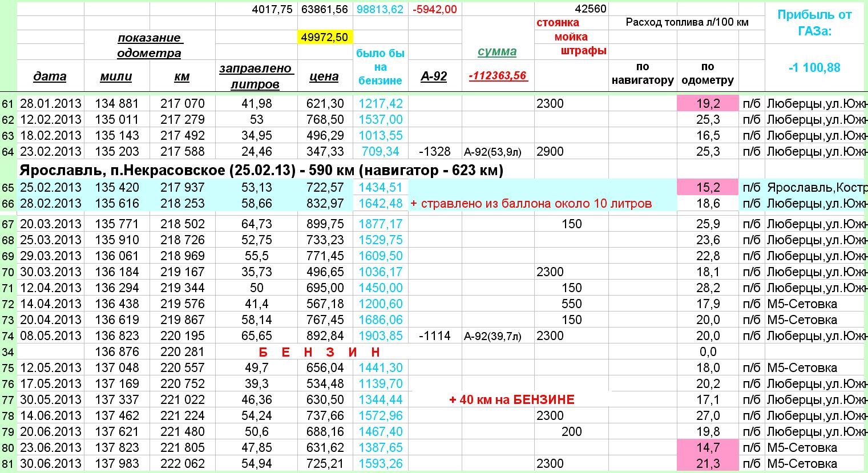Screen dimensions: 868x473
Task: Select the мили column header
Action: click(116, 76)
